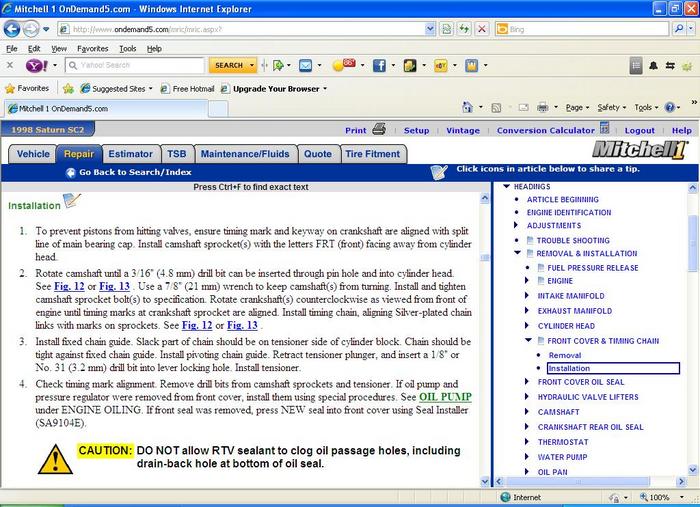
Task: Click the close X on Yahoo toolbar
Action: tap(10, 66)
